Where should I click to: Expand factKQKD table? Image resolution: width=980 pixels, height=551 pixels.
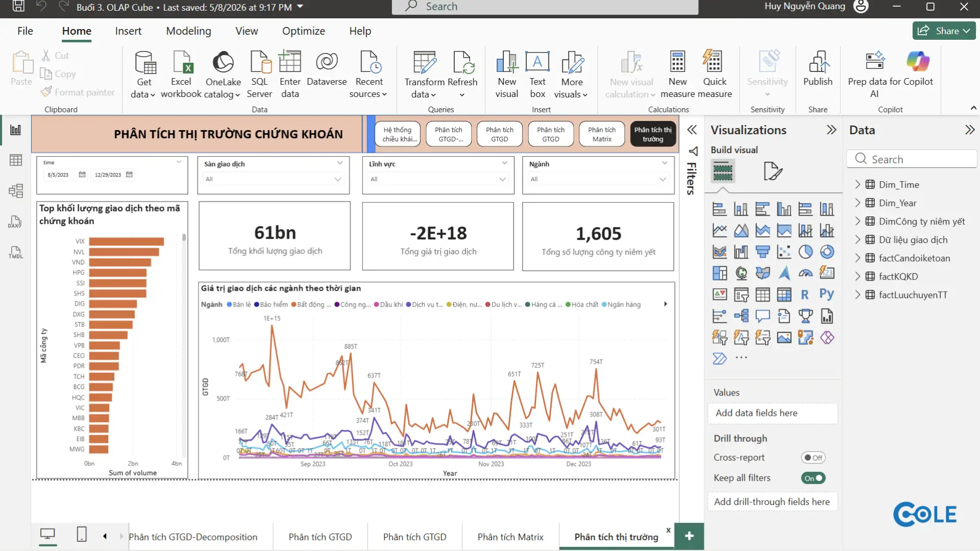[x=857, y=276]
